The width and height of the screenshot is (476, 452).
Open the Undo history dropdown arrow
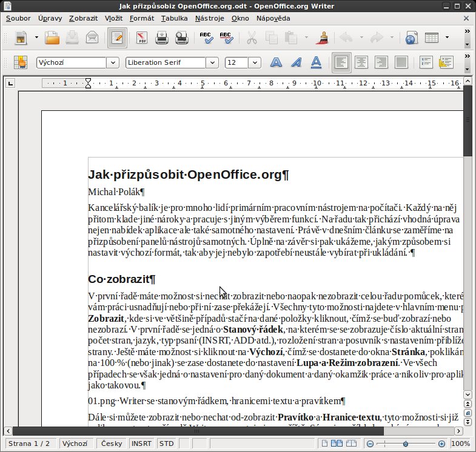[361, 38]
